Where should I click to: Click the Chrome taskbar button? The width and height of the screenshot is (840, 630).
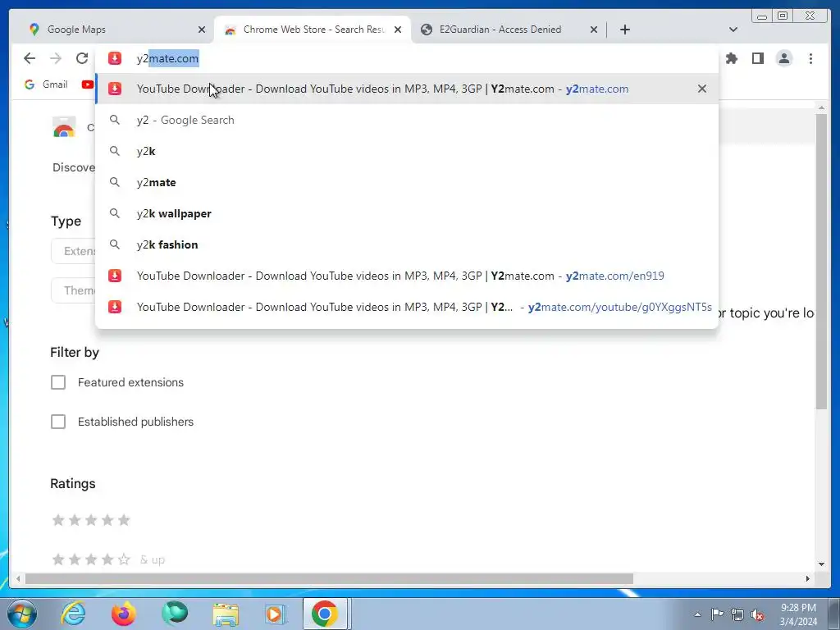coord(326,614)
